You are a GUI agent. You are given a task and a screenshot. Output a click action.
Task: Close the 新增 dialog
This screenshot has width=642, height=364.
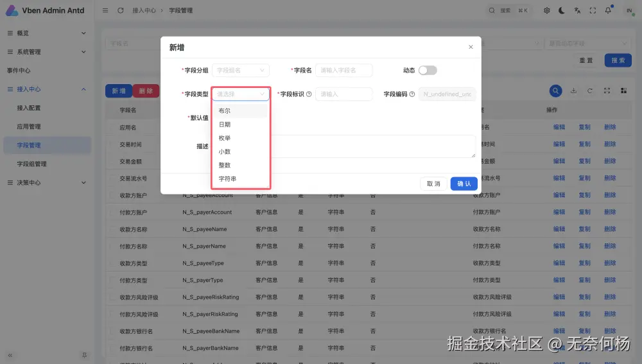point(471,47)
